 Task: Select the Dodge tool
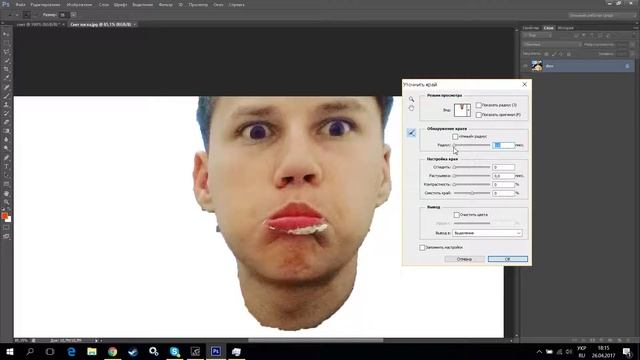(6, 148)
